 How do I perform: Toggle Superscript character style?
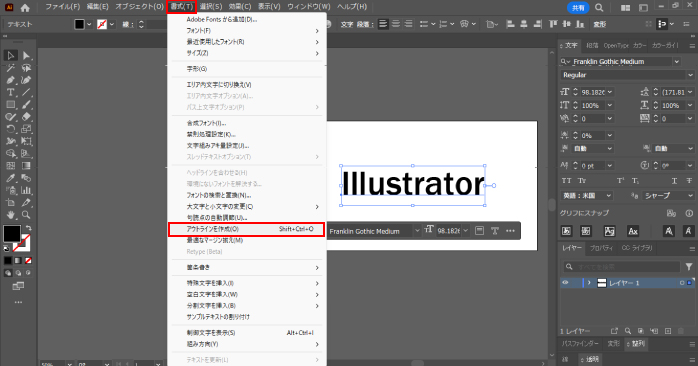tap(620, 181)
